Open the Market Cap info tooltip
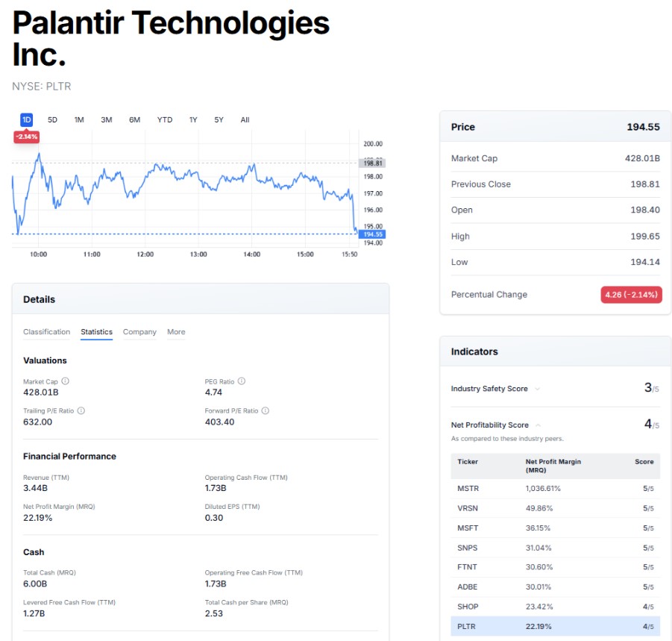 point(66,381)
